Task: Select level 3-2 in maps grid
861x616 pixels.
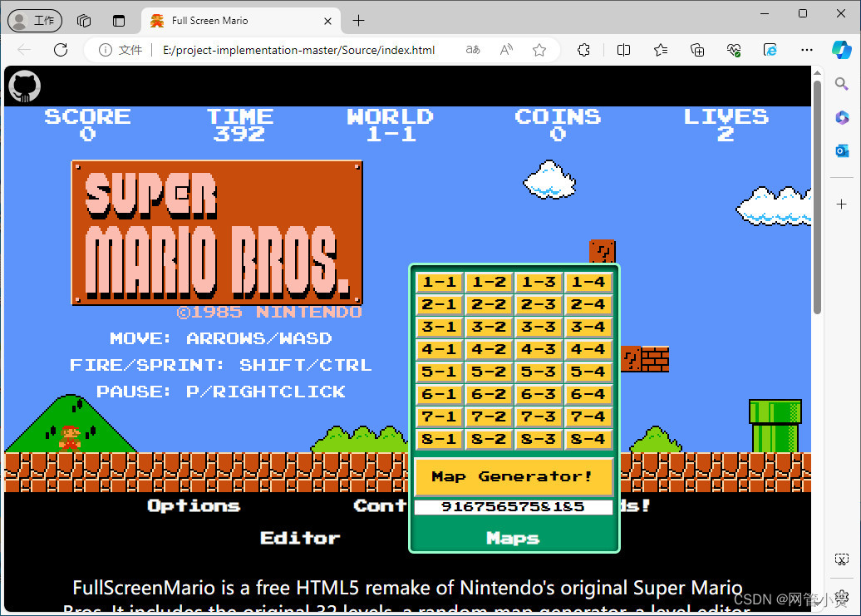Action: 489,327
